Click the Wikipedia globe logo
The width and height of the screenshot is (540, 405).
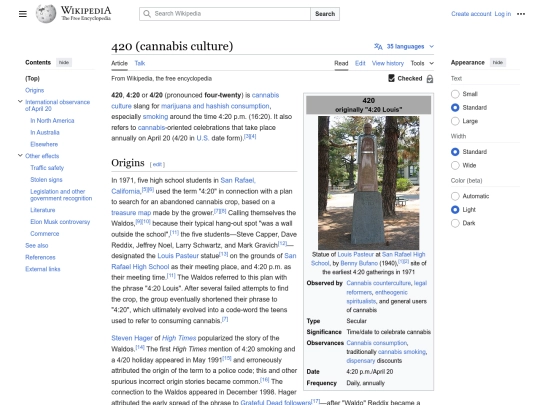(46, 14)
